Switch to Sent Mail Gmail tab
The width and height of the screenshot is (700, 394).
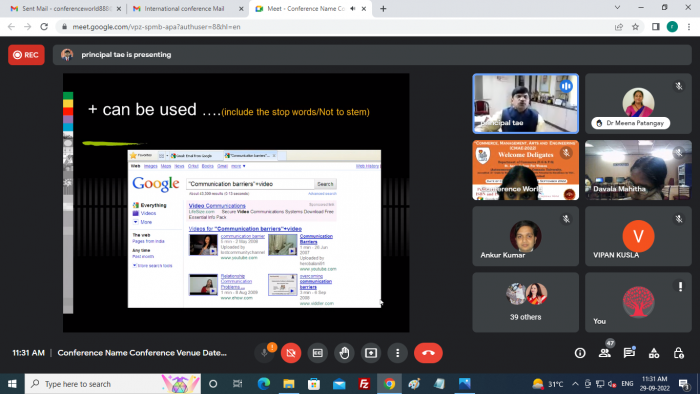coord(64,8)
